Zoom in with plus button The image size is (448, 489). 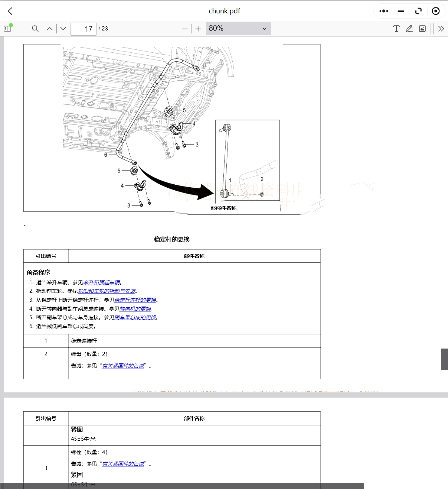198,29
